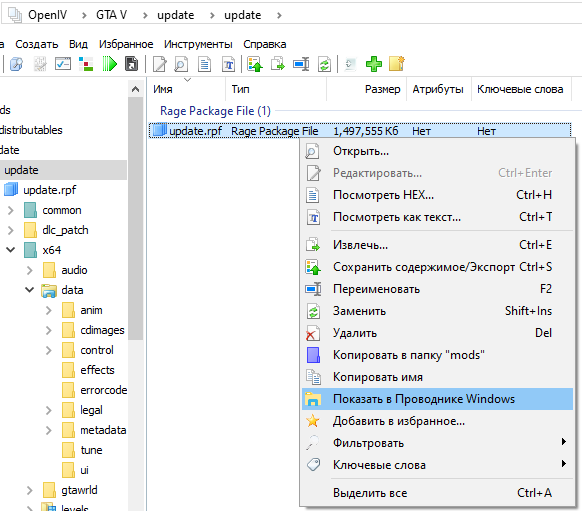The image size is (582, 511).
Task: Sort by the Размер column header
Action: tap(367, 89)
